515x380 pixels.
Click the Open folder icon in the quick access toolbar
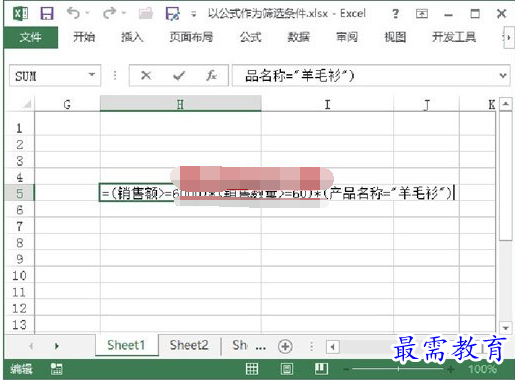point(146,14)
